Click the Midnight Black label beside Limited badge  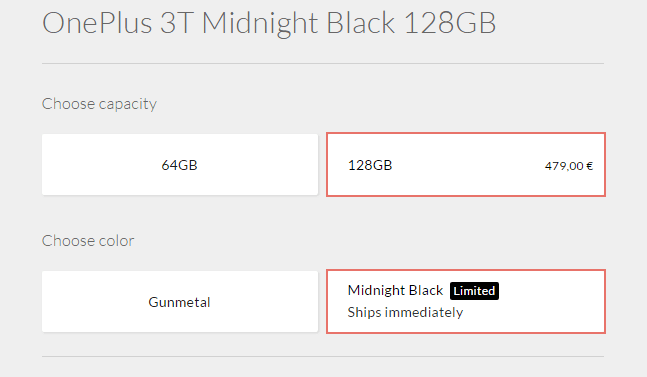click(x=395, y=290)
